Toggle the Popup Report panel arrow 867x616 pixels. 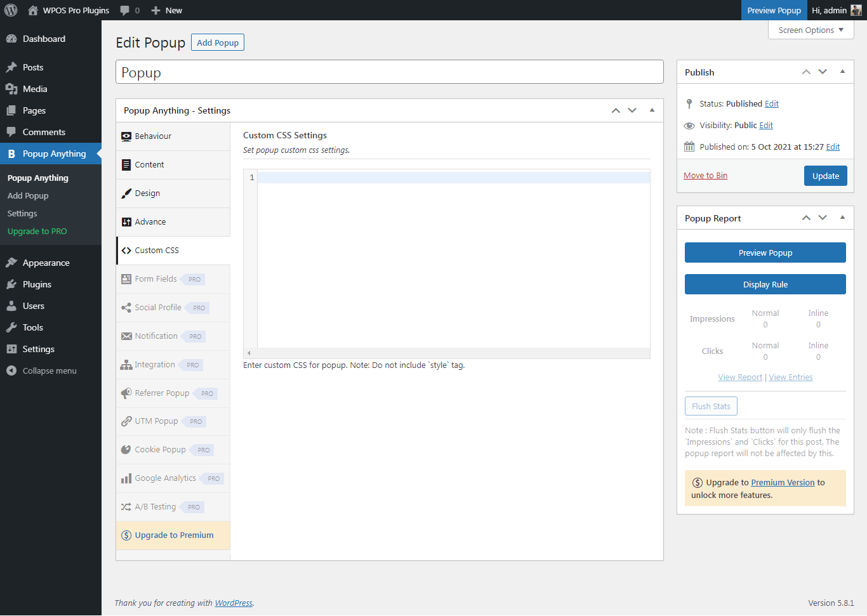pos(842,218)
